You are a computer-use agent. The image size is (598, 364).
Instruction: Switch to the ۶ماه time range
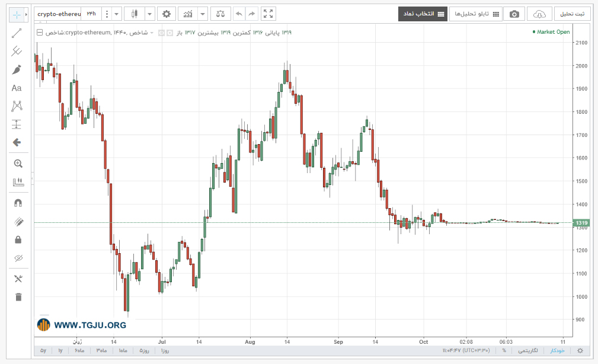point(79,350)
